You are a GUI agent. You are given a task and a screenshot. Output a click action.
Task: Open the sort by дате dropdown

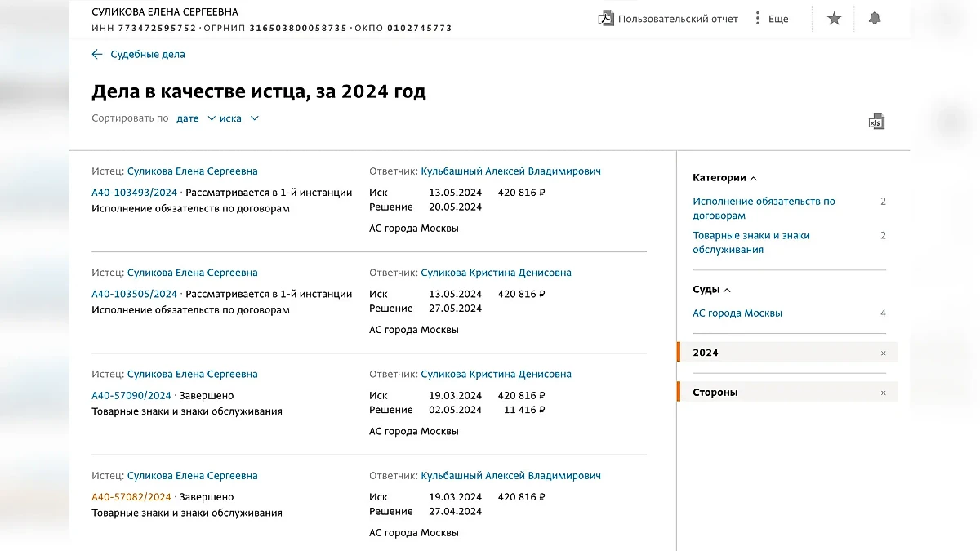[x=196, y=118]
